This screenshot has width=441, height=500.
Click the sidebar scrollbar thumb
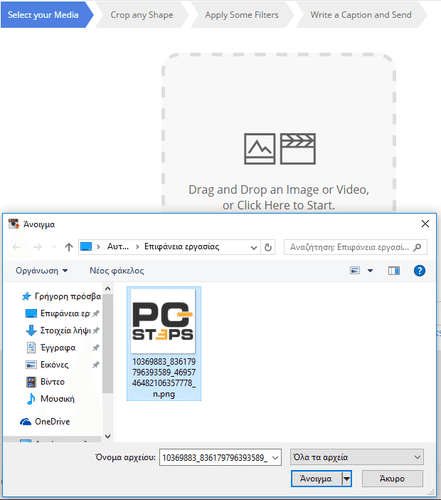(108, 343)
